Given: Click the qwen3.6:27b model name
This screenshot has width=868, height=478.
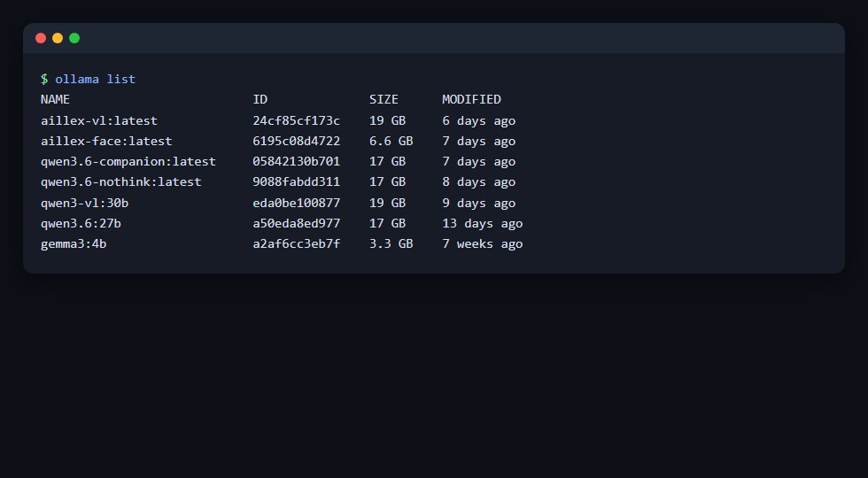Looking at the screenshot, I should [x=81, y=223].
